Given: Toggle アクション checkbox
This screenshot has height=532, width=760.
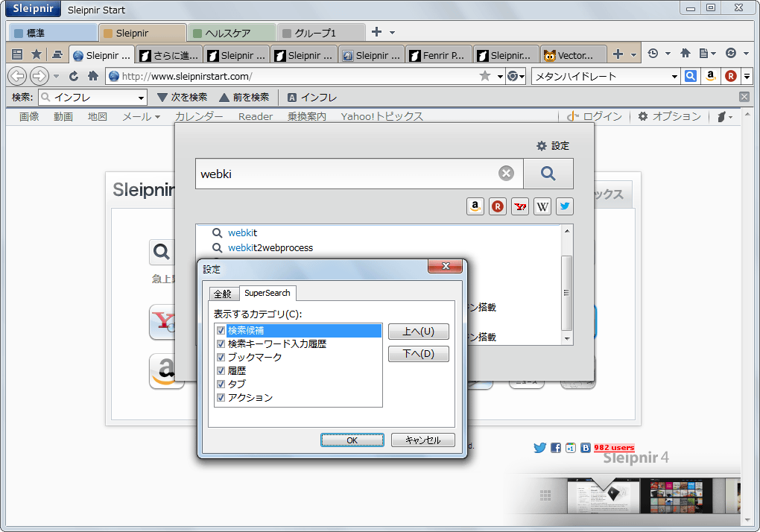Looking at the screenshot, I should 221,398.
